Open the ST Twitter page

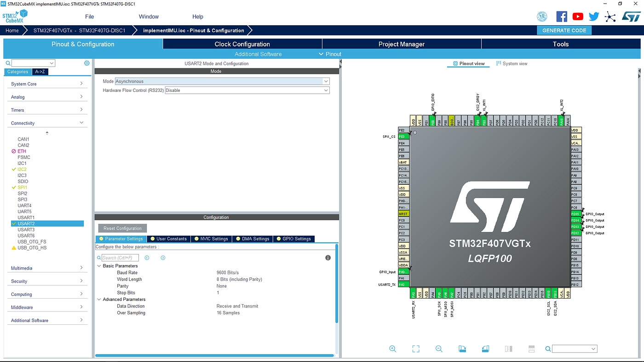click(594, 16)
